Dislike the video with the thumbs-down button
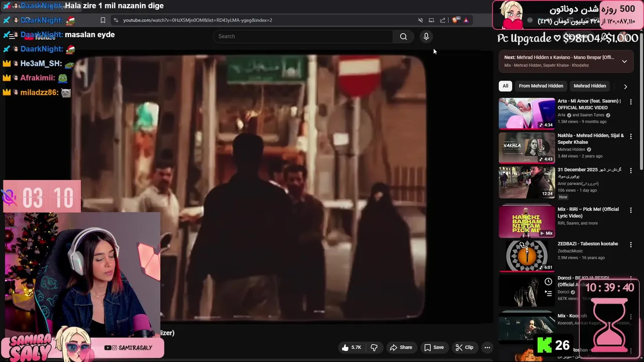644x362 pixels. [374, 347]
